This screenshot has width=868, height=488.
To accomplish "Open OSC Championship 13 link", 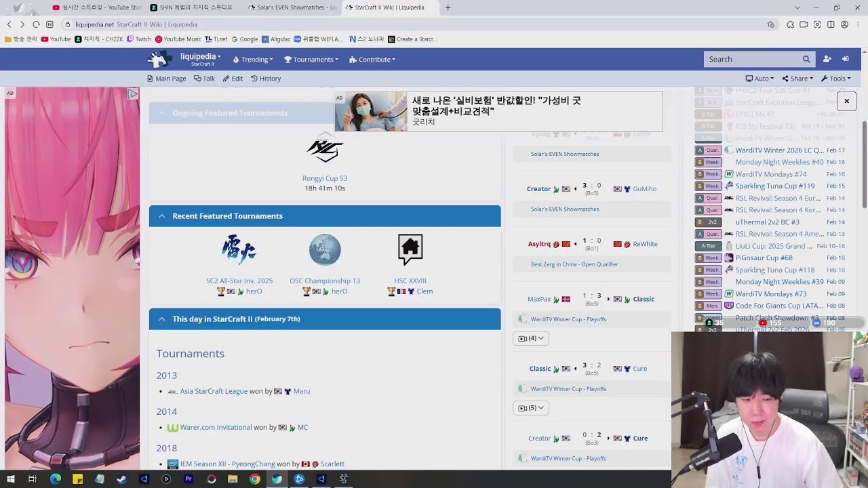I will 325,281.
